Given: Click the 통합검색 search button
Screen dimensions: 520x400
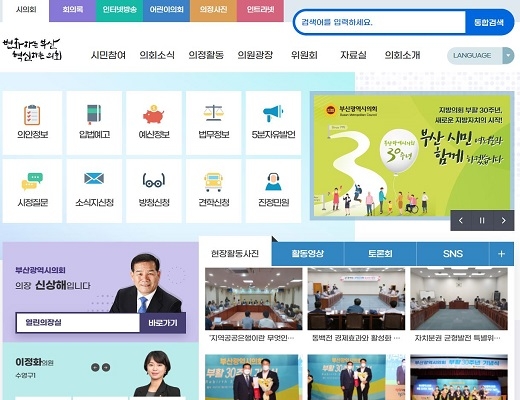Looking at the screenshot, I should (489, 22).
